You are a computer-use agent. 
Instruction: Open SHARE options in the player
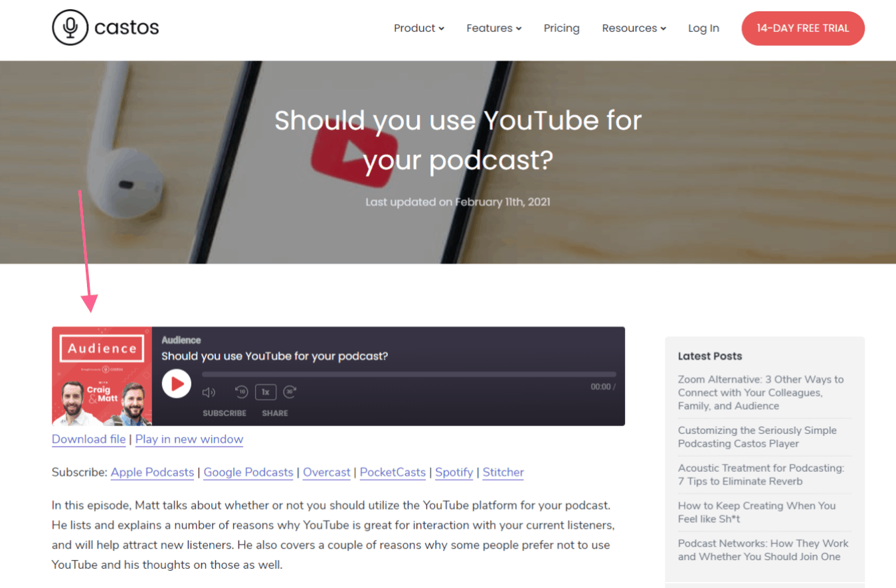(275, 413)
